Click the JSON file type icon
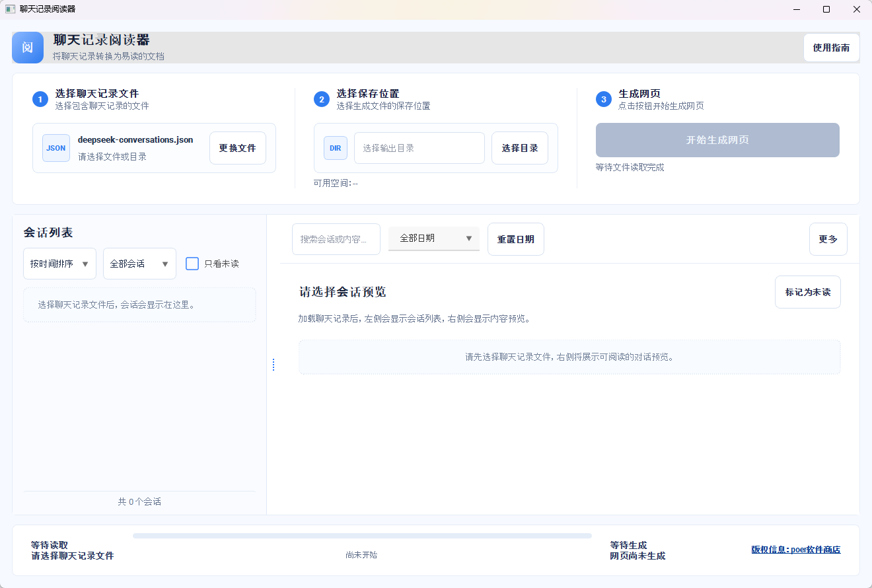The height and width of the screenshot is (588, 872). 56,148
